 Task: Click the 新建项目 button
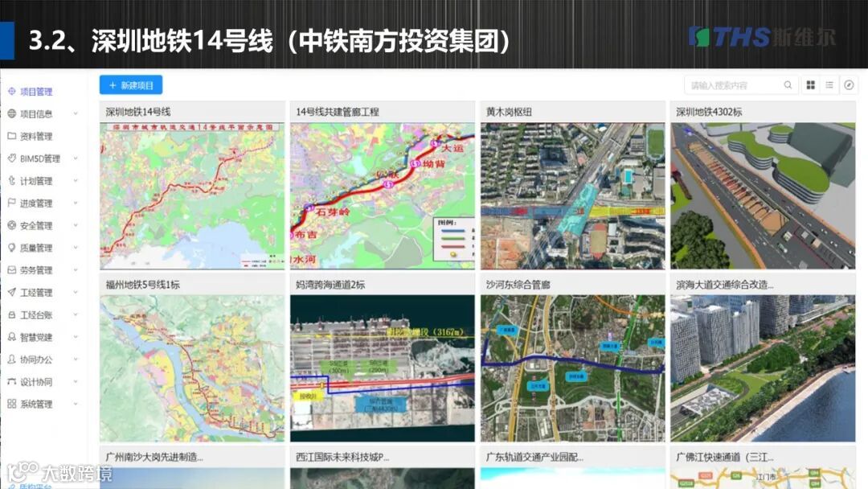131,84
